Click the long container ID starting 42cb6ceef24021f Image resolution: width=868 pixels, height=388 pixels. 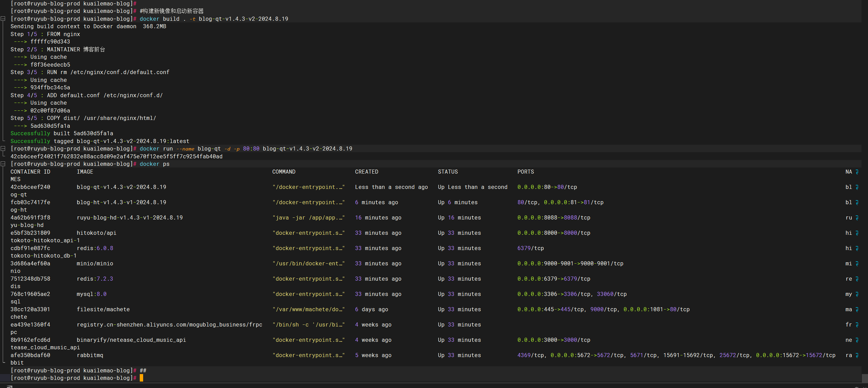click(117, 157)
